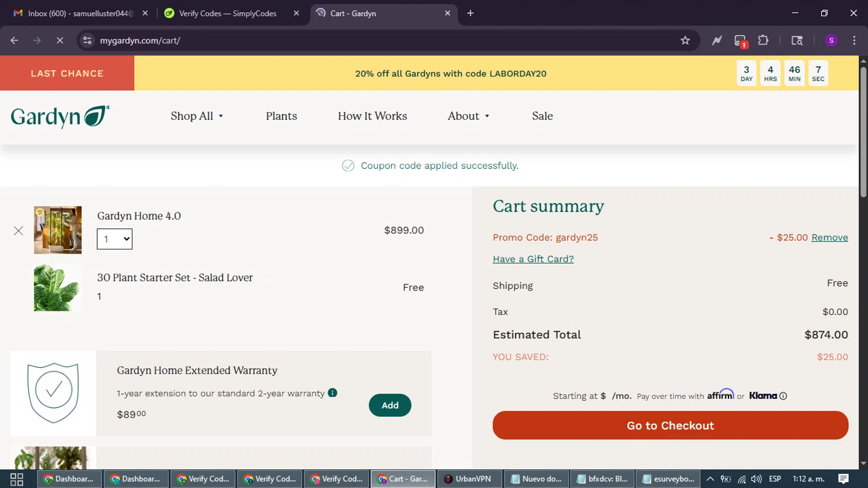Open quantity dropdown for Gardyn Home 4.0
The image size is (868, 488).
115,239
